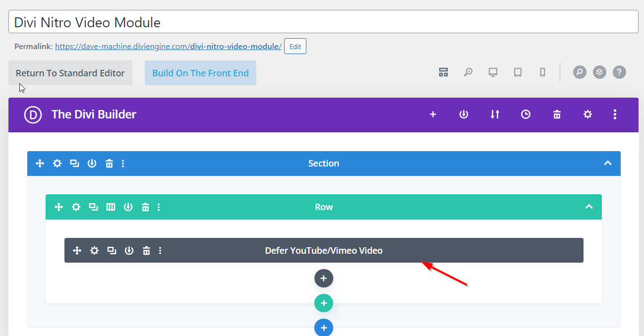Collapse the Row using its chevron

(x=589, y=207)
